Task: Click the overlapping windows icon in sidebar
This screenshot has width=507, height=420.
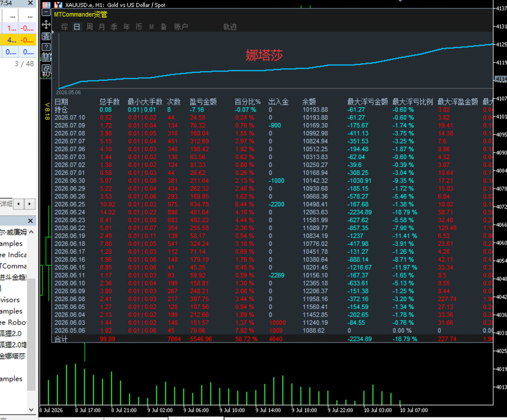Action: [x=46, y=68]
